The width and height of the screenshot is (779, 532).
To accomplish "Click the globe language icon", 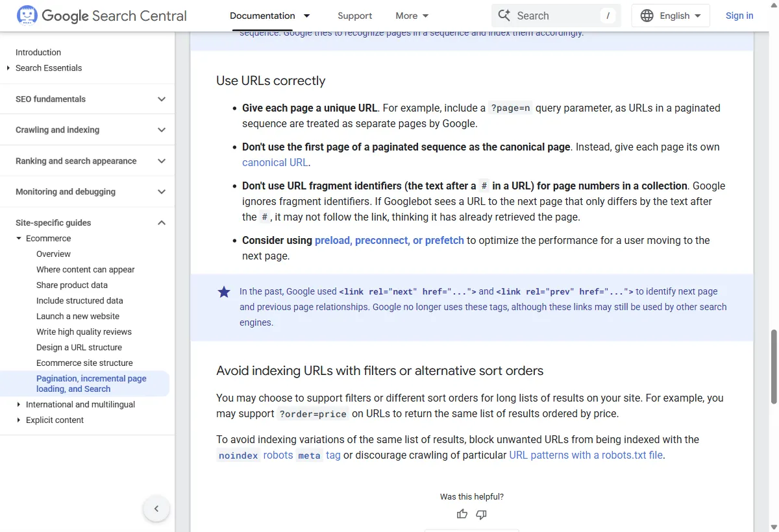I will click(x=647, y=16).
